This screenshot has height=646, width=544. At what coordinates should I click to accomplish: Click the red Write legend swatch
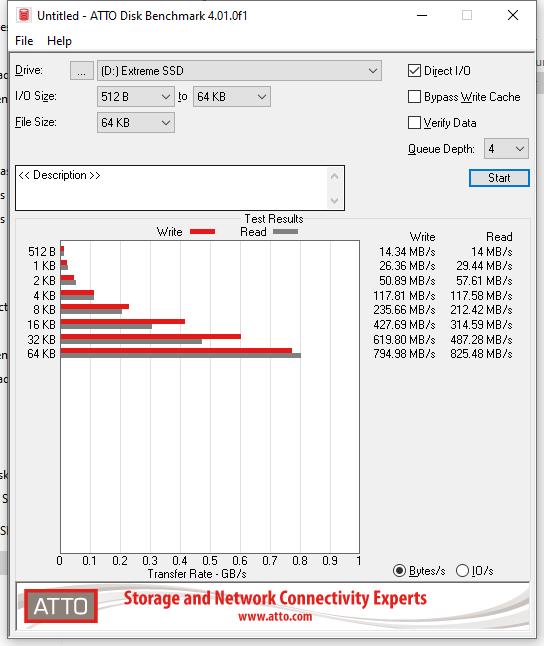tap(202, 232)
